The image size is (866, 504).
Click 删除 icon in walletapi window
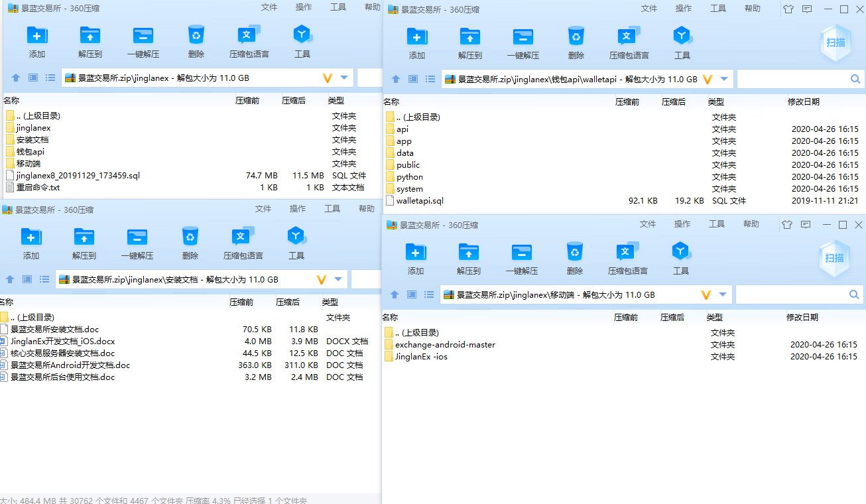(x=576, y=36)
